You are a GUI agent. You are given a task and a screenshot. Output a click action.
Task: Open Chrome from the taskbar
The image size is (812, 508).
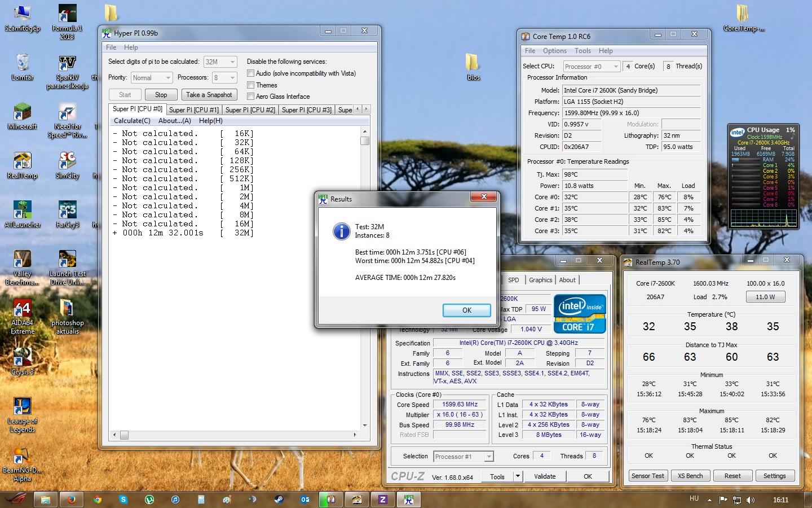point(98,500)
